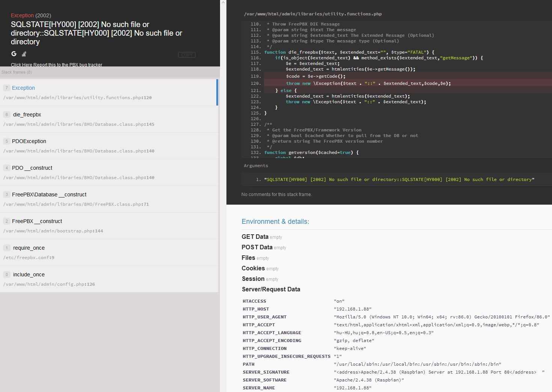This screenshot has height=392, width=552.
Task: Click the Server/Request Data heading
Action: [x=271, y=289]
